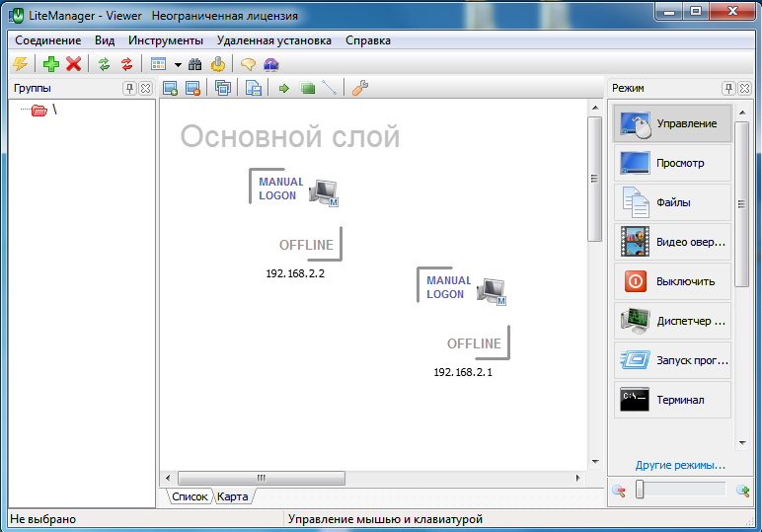
Task: Open the Другие режимы... link
Action: (x=680, y=465)
